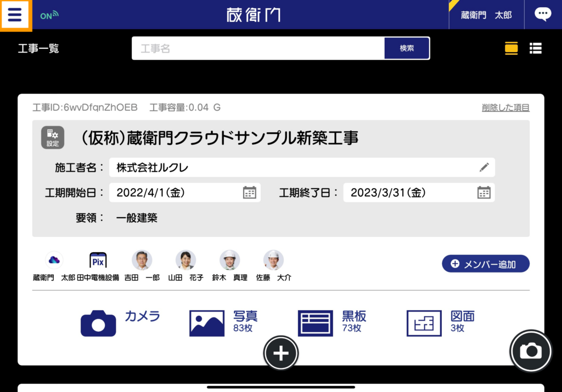
Task: Select member 田中電機設備 Pix icon
Action: pyautogui.click(x=98, y=260)
